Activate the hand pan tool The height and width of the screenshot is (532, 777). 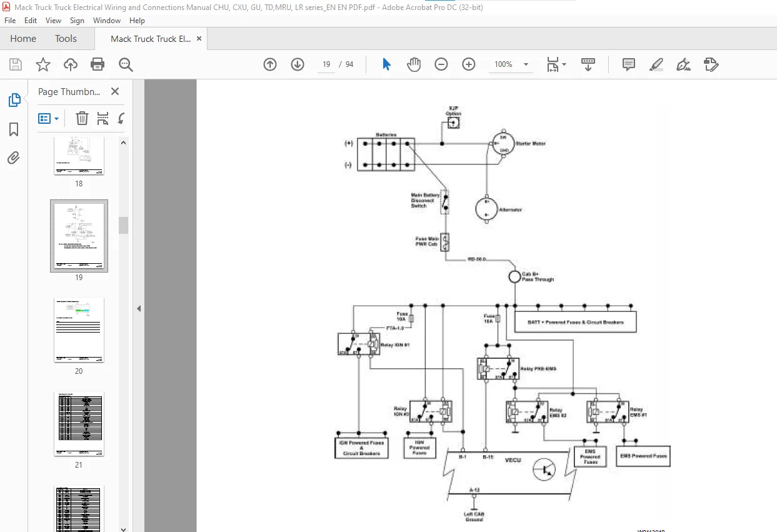point(414,64)
